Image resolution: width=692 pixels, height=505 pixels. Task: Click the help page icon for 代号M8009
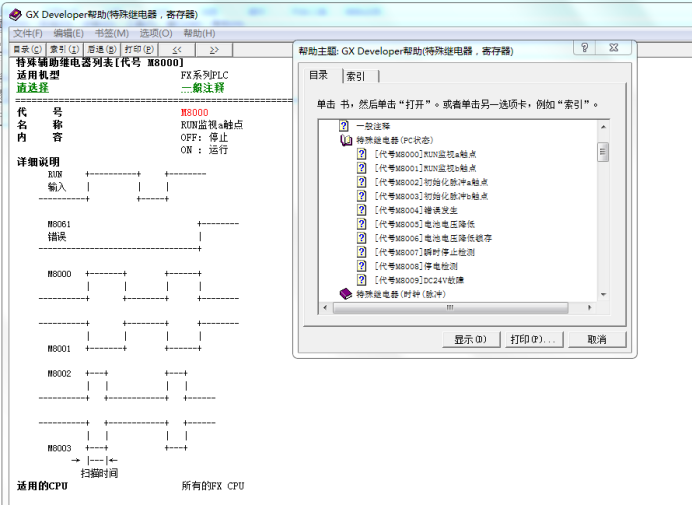click(361, 280)
